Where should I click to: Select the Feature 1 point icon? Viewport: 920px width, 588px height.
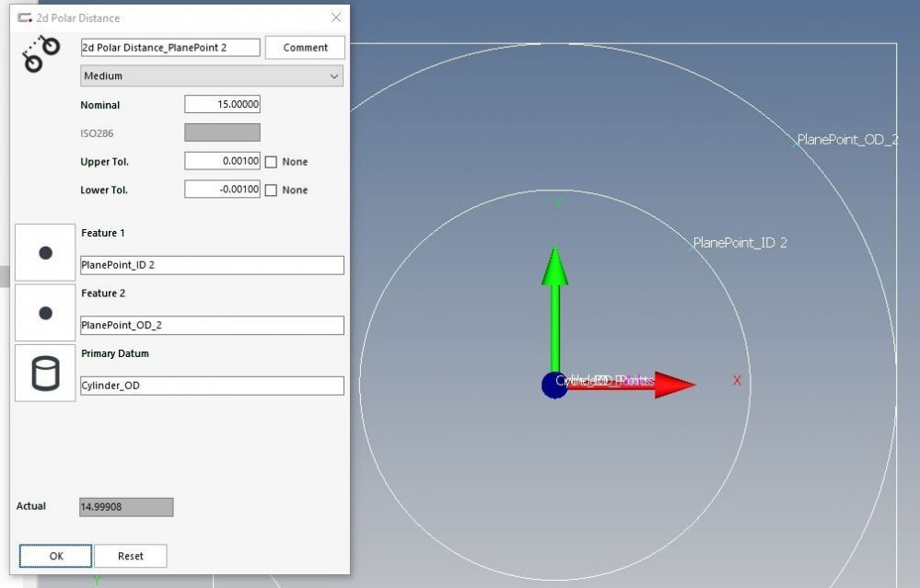pyautogui.click(x=45, y=253)
